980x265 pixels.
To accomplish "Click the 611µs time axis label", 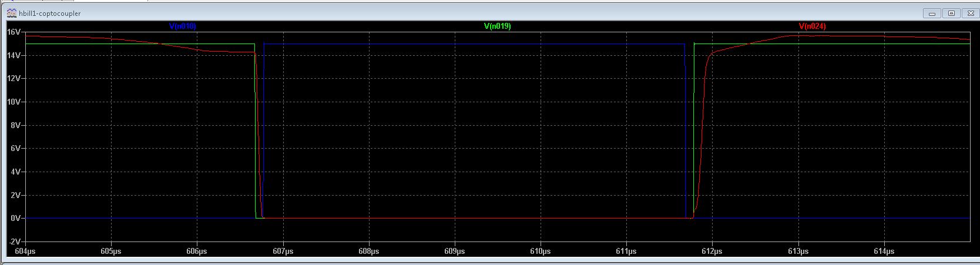I will [x=626, y=251].
